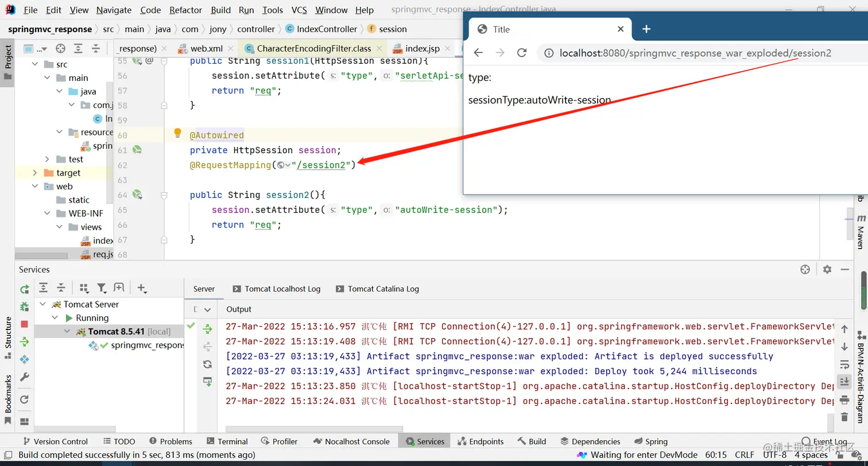
Task: Clear the console output with trash icon
Action: point(844,417)
